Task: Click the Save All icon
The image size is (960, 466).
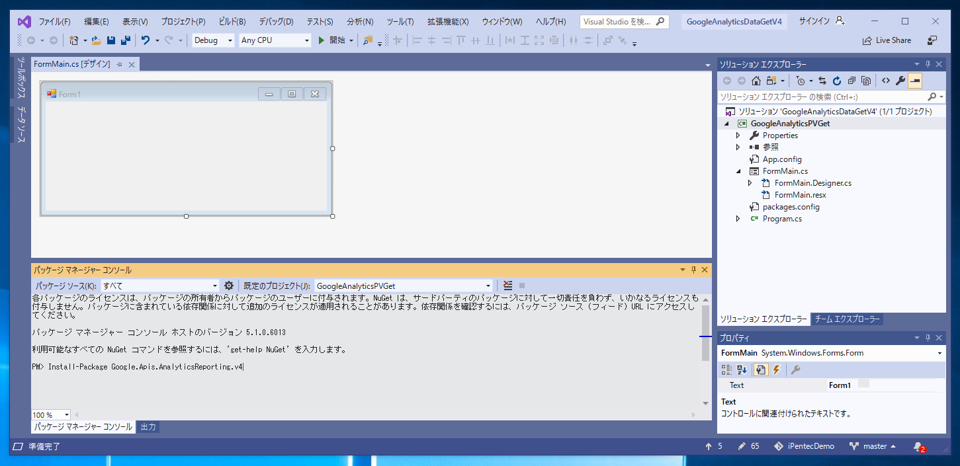Action: pyautogui.click(x=126, y=40)
